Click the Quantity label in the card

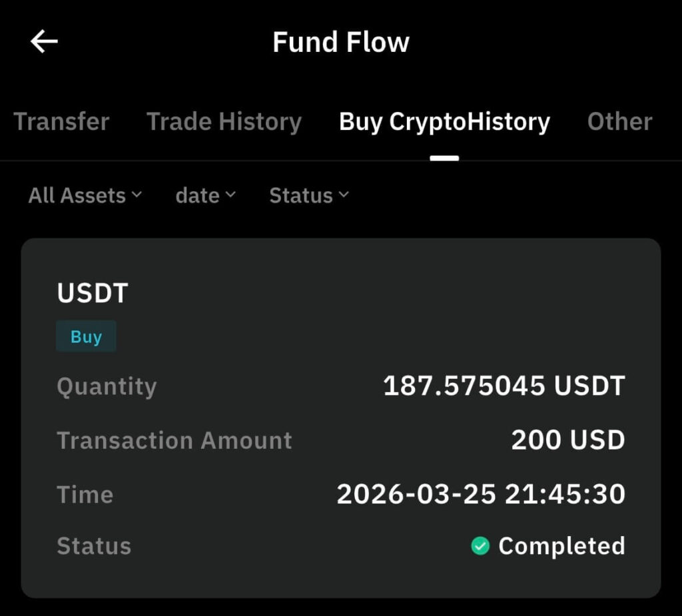click(107, 386)
